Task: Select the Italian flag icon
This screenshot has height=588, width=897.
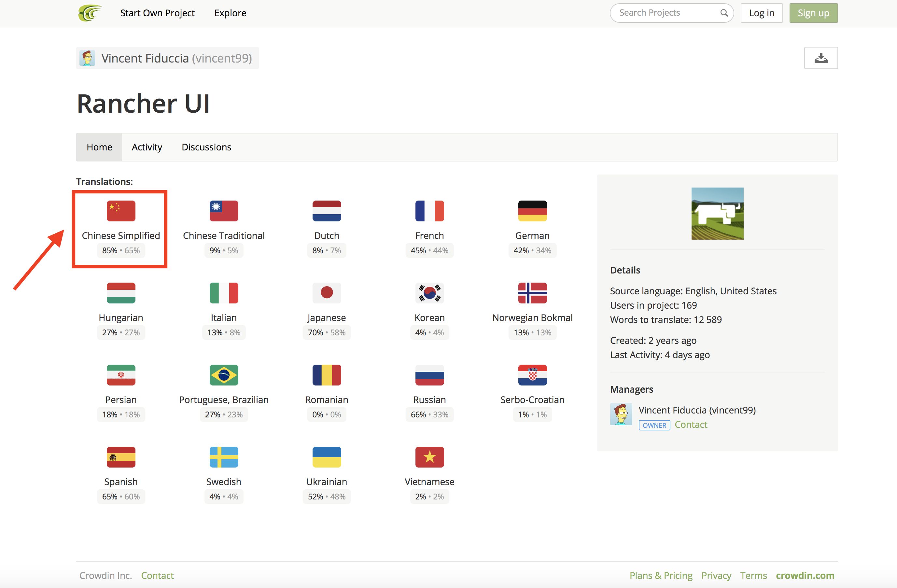Action: [224, 293]
